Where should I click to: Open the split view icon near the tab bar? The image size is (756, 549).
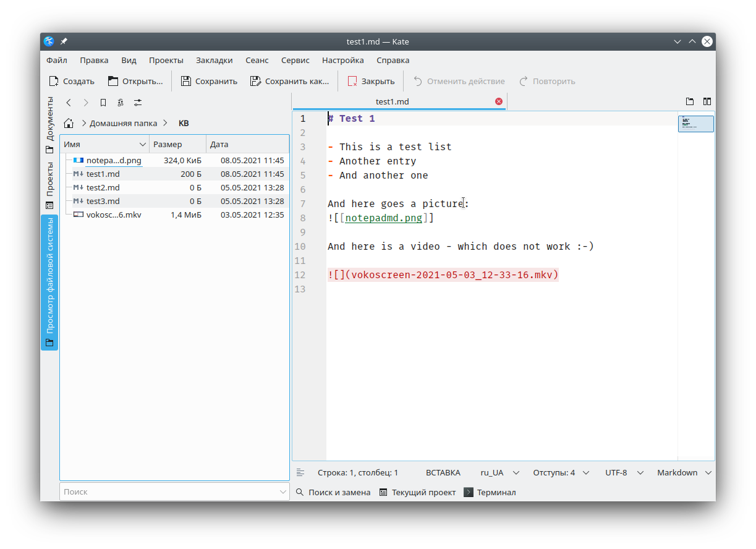pyautogui.click(x=707, y=101)
